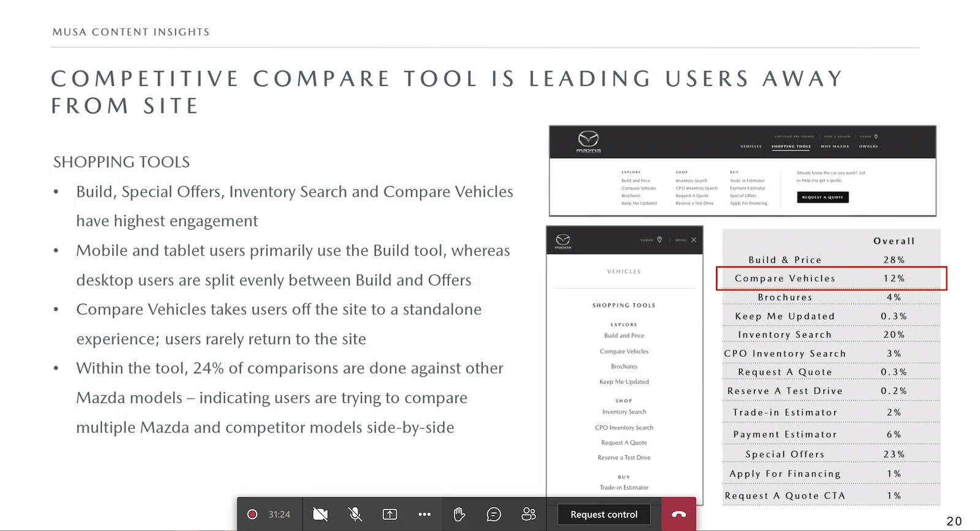Turn on the camera in meeting toolbar
Image resolution: width=980 pixels, height=531 pixels.
click(x=320, y=514)
